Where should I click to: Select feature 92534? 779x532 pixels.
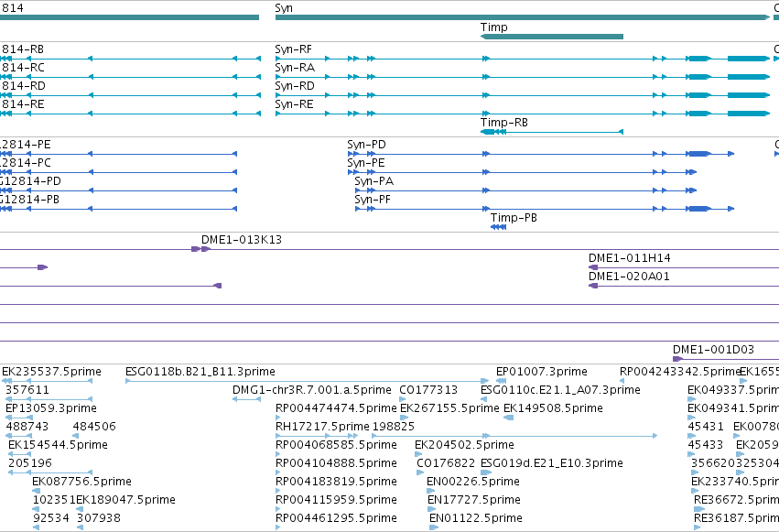click(x=51, y=518)
